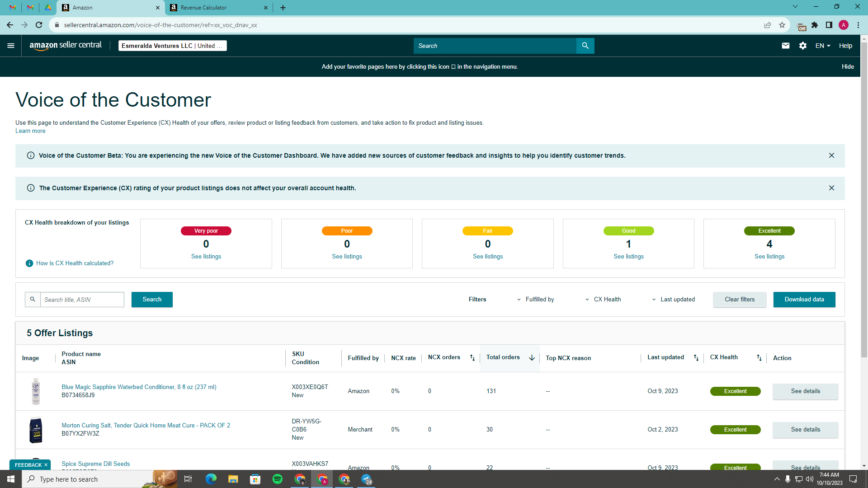Click the Search button next to title field
Screen dimensions: 868x488
[152, 300]
